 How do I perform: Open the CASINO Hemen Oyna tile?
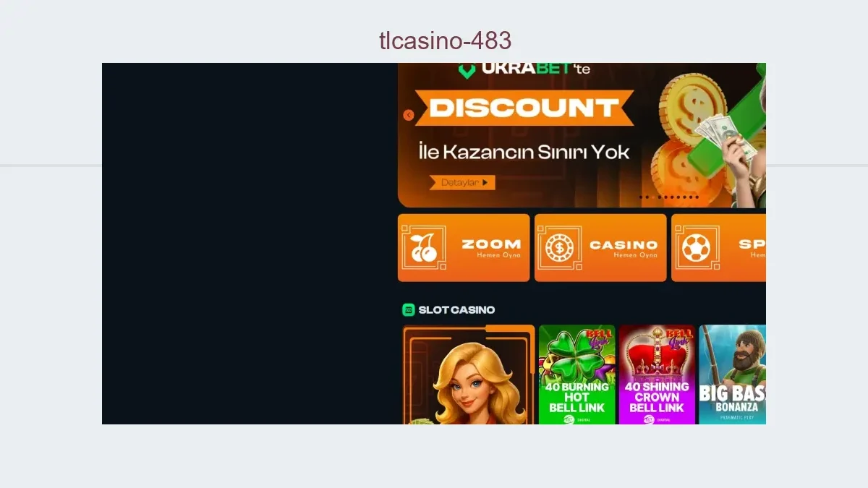(600, 247)
